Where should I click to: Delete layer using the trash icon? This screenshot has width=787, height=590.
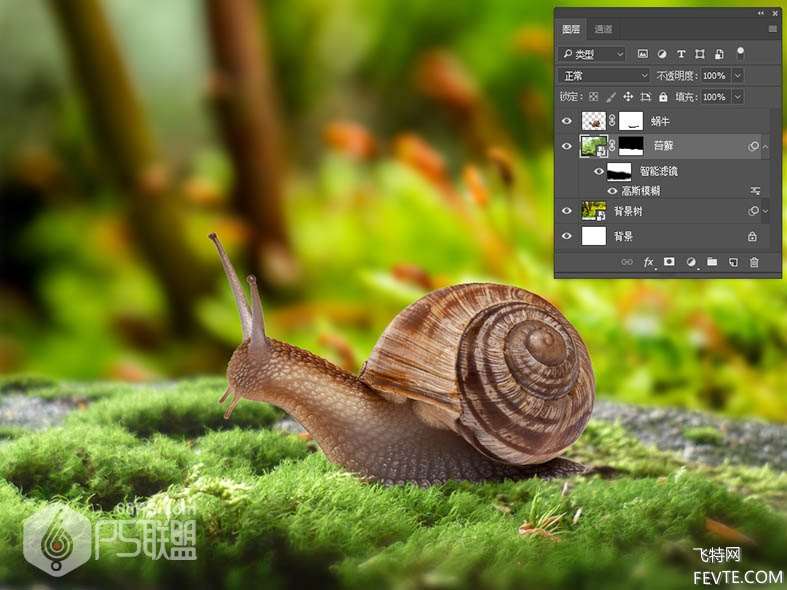coord(754,262)
